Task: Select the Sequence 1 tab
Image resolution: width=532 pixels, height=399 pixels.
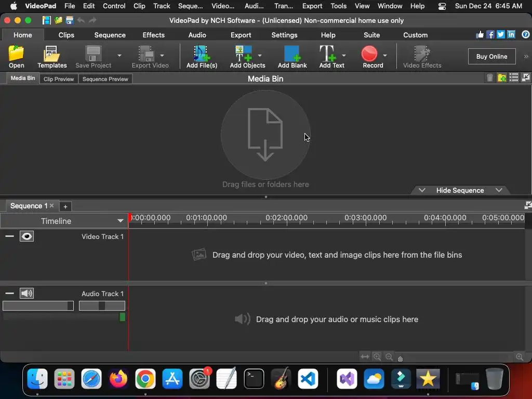Action: [29, 206]
